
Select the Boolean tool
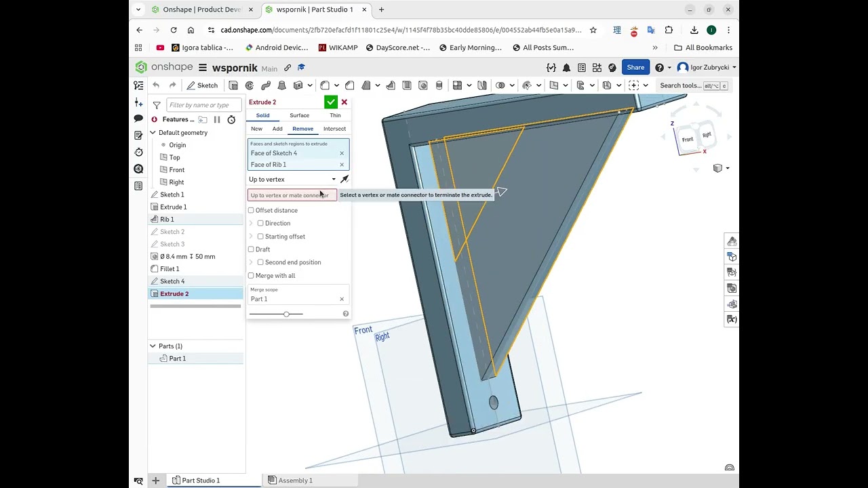tap(500, 85)
